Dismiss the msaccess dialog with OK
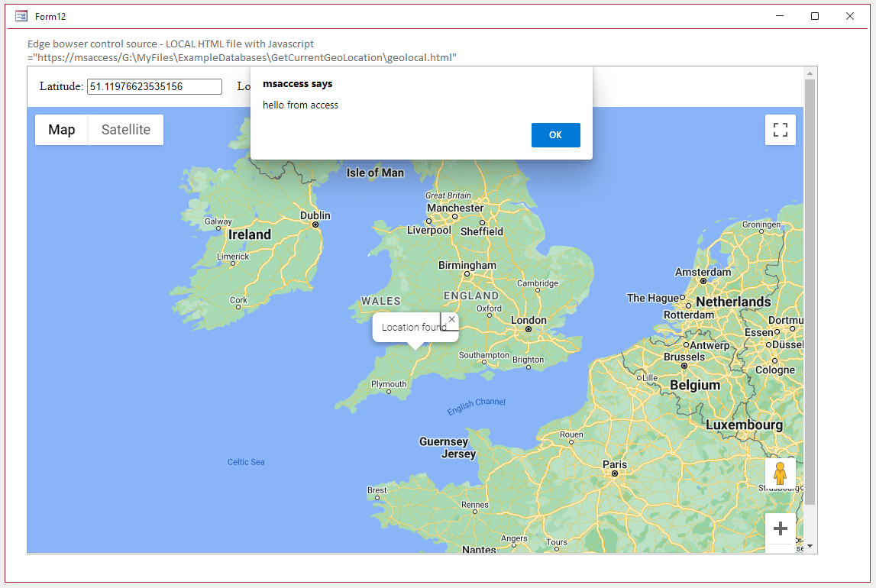Image resolution: width=876 pixels, height=588 pixels. (555, 134)
